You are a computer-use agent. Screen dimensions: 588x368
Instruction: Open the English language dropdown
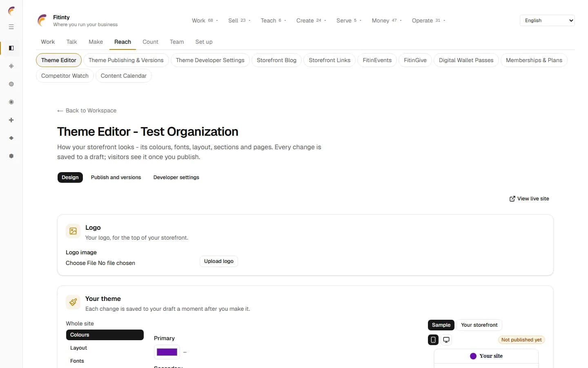pyautogui.click(x=547, y=20)
